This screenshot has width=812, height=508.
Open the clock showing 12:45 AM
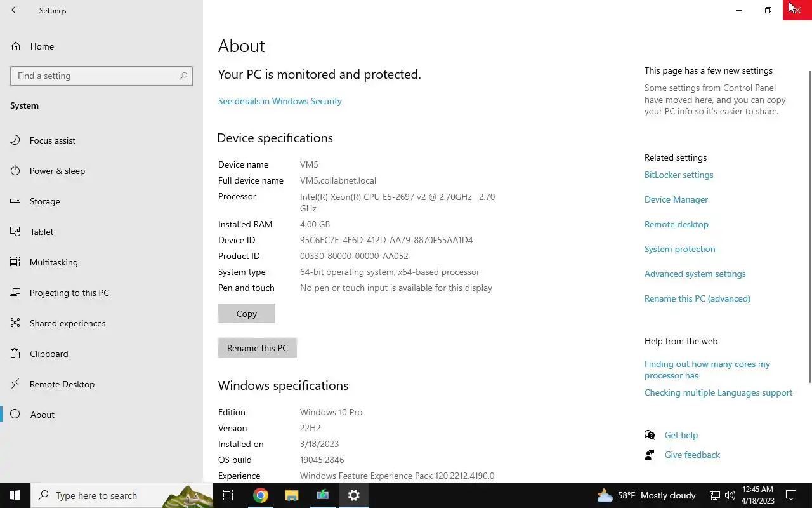click(x=757, y=495)
